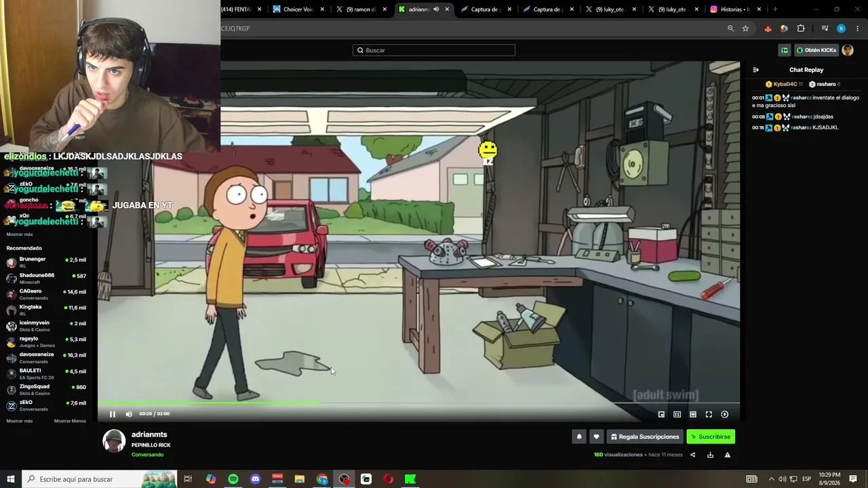Click the Regala Suscripciones button

[x=645, y=437]
